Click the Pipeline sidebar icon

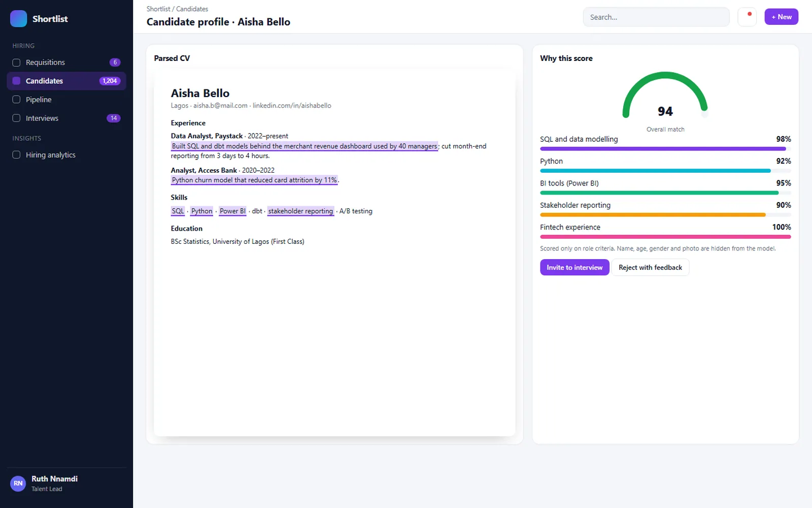pos(16,100)
